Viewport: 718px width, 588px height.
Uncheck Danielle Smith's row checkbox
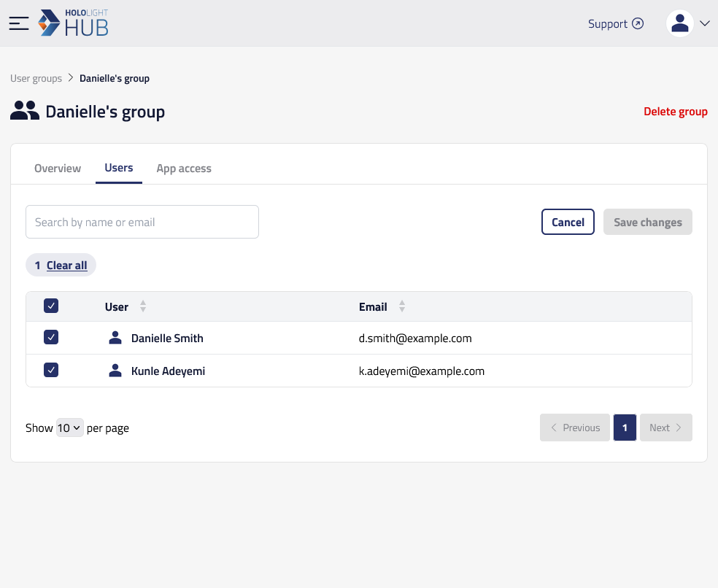tap(51, 338)
